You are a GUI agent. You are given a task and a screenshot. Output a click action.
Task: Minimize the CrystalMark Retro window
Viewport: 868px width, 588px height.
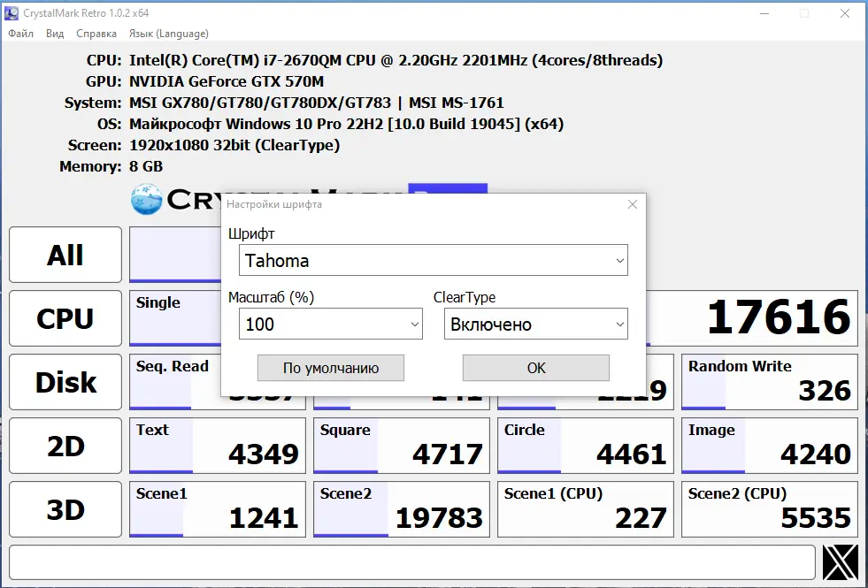(764, 13)
